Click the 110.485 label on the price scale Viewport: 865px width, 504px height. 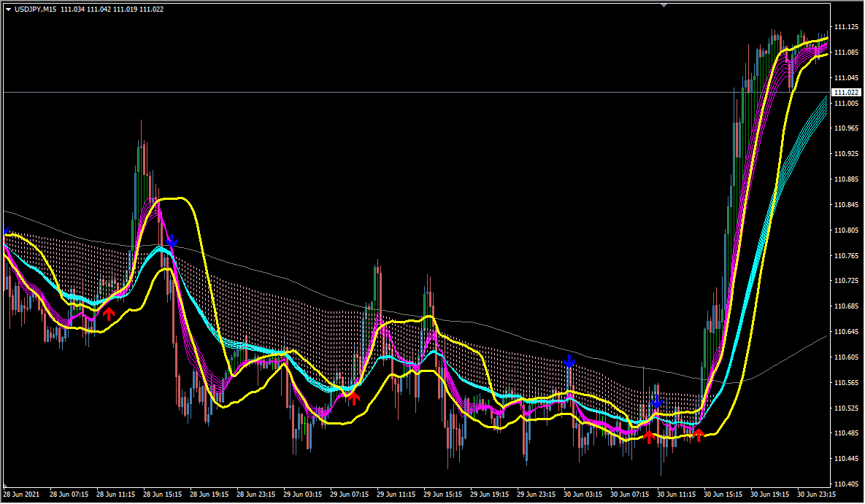846,433
